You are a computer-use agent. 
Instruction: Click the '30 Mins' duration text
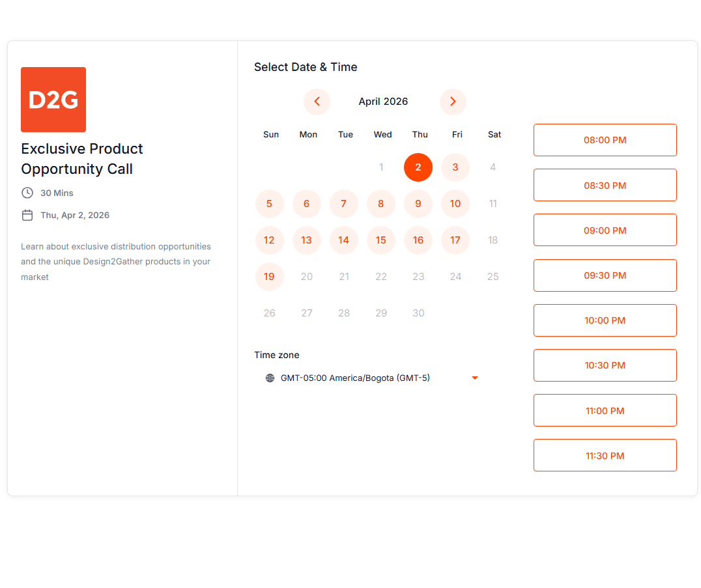(x=57, y=193)
